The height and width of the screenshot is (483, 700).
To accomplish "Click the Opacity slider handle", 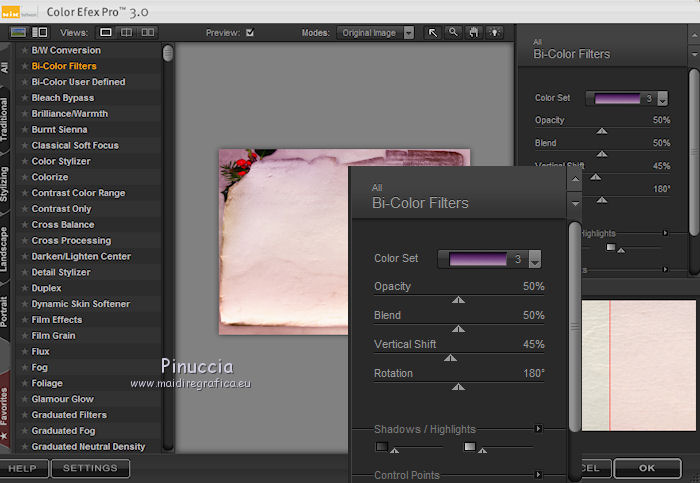I will point(458,299).
